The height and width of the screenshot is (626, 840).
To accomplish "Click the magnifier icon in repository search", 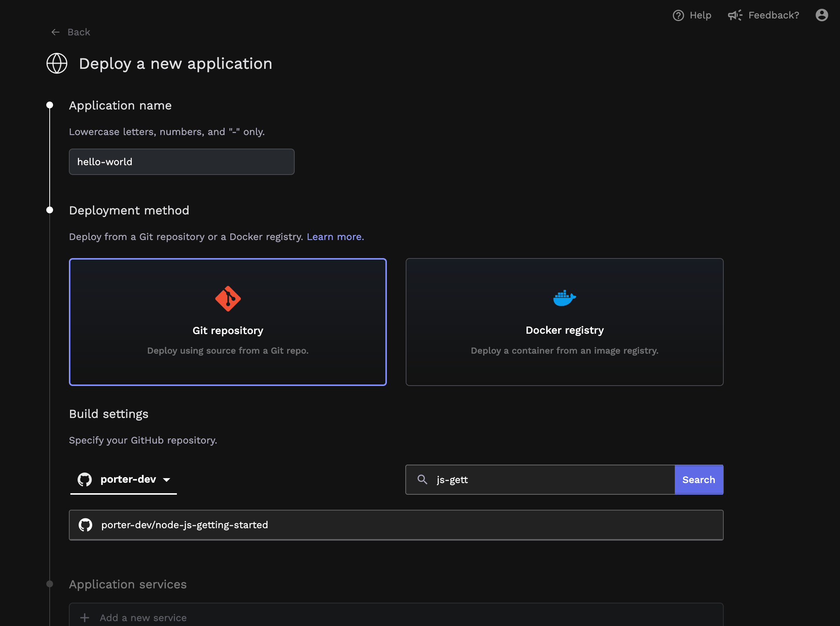I will pos(422,479).
